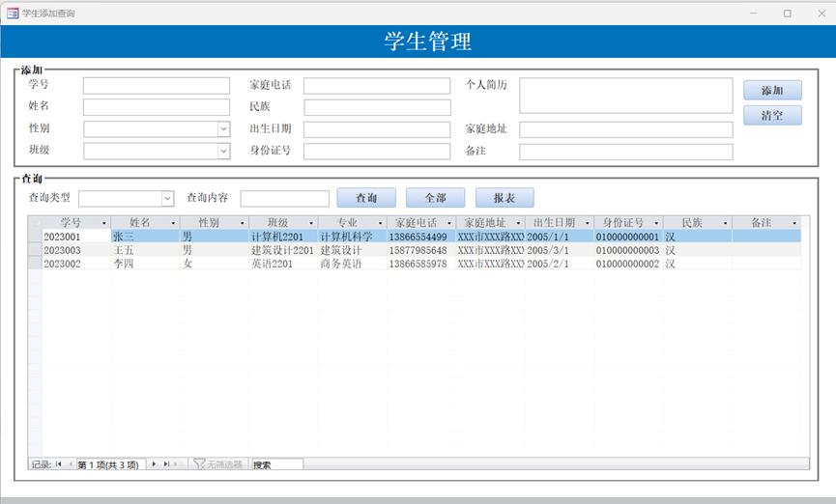
Task: Click the select-all corner of the datasheet
Action: point(35,222)
